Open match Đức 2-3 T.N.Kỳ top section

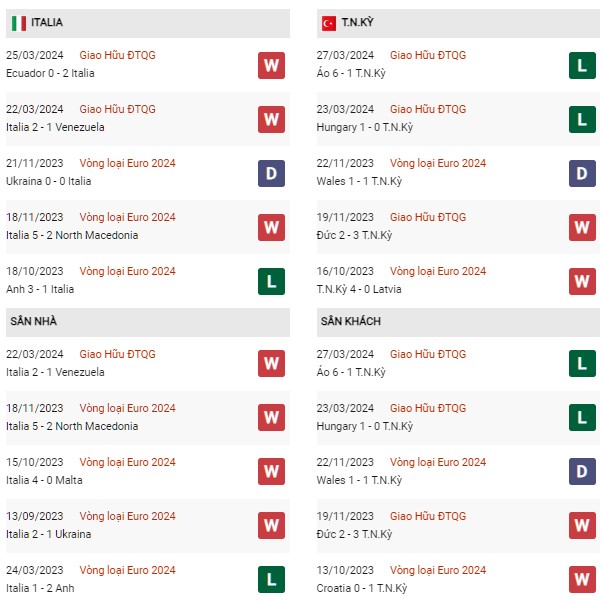pyautogui.click(x=356, y=236)
